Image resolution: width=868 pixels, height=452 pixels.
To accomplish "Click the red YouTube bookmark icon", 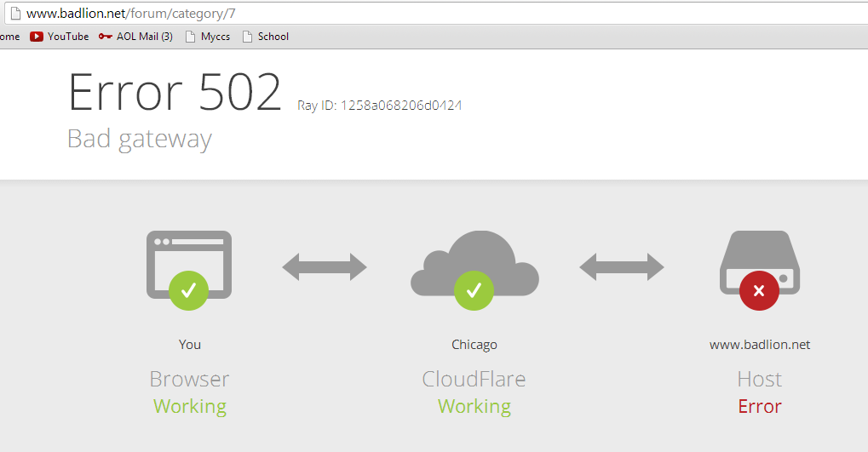I will (37, 37).
